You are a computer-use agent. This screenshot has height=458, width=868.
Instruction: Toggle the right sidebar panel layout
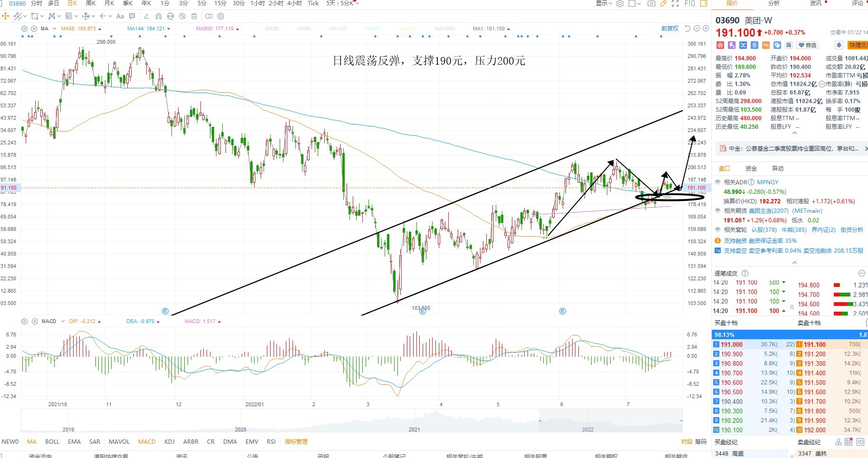704,3
